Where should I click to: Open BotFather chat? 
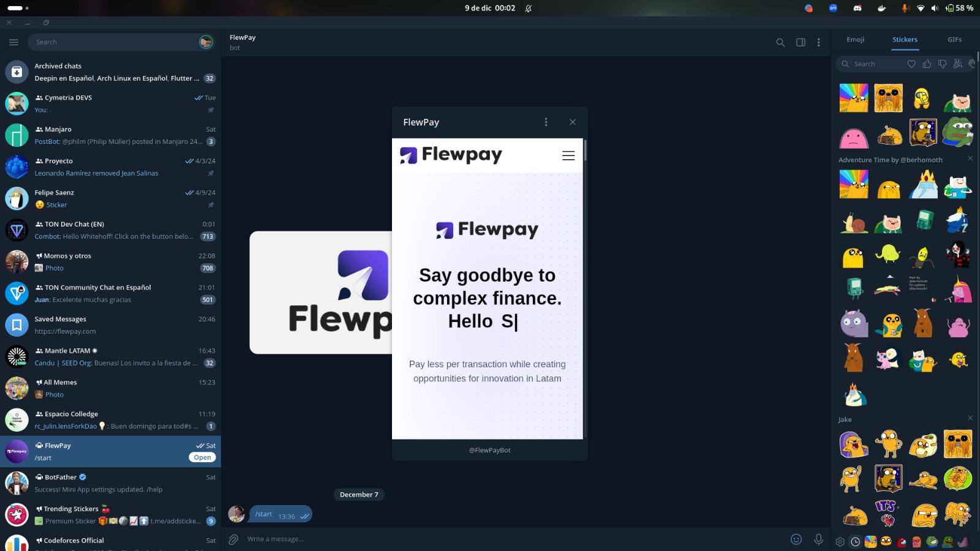(x=110, y=483)
